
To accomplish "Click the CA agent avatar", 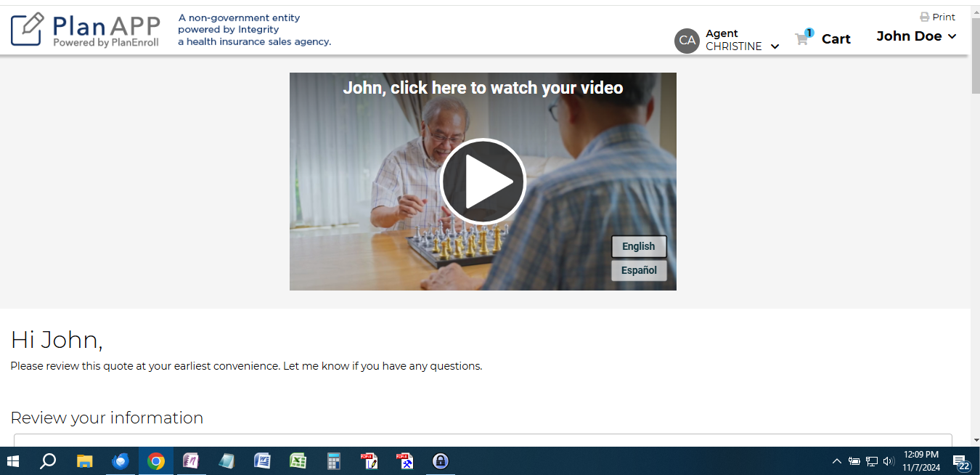I will (x=687, y=41).
